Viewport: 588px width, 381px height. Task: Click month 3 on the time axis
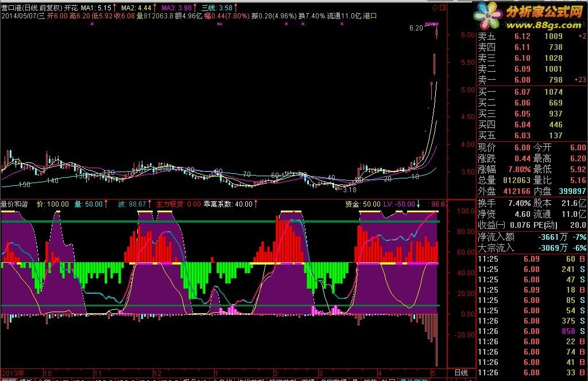(320, 373)
